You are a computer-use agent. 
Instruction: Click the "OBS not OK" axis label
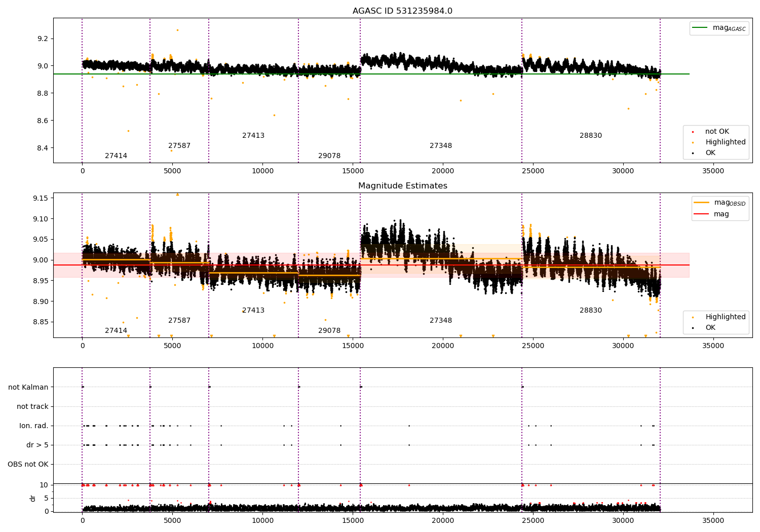tap(28, 465)
